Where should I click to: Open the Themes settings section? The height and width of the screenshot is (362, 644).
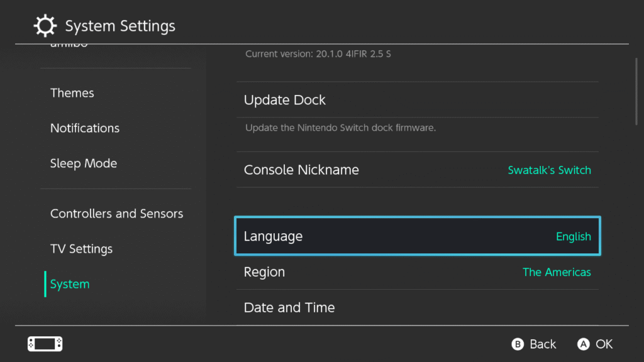tap(72, 93)
